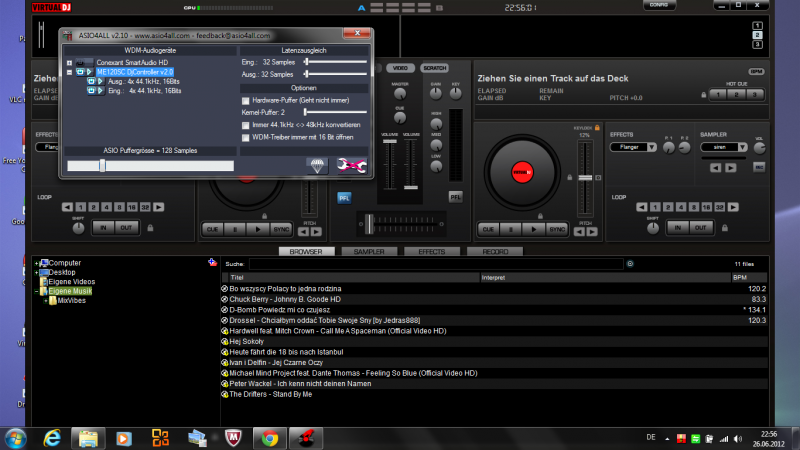Expand the Conexant SmartAudio HD device node
The image size is (800, 450).
coord(69,62)
